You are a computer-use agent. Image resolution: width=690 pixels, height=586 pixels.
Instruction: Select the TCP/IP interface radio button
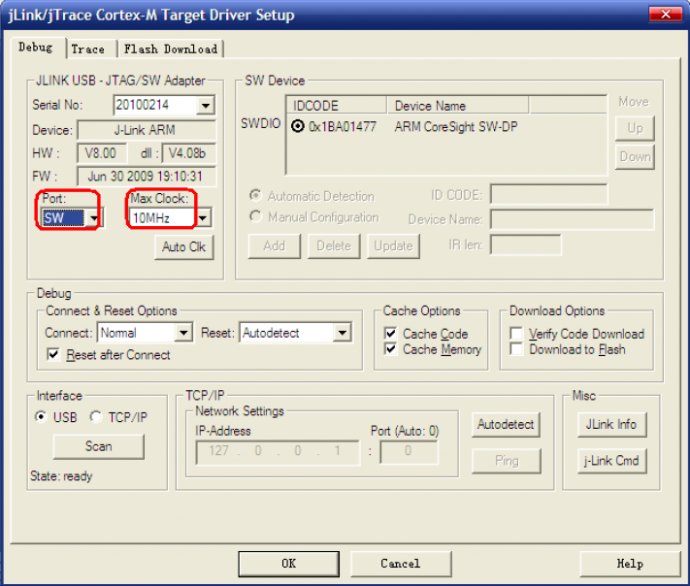pos(96,417)
